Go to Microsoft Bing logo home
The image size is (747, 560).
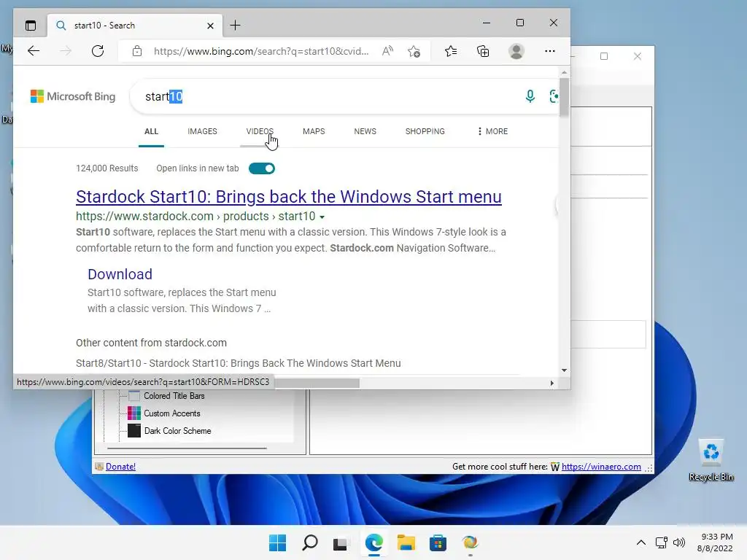[x=73, y=96]
